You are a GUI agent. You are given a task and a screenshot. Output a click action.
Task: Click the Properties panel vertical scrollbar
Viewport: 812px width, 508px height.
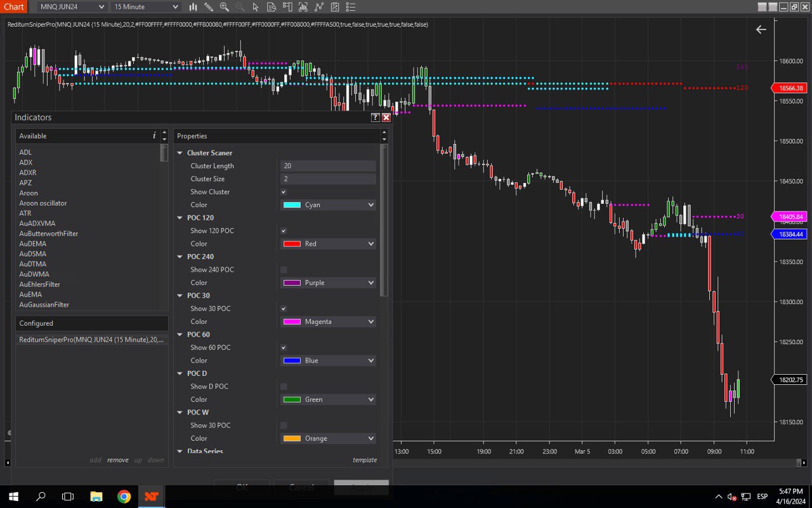[383, 220]
